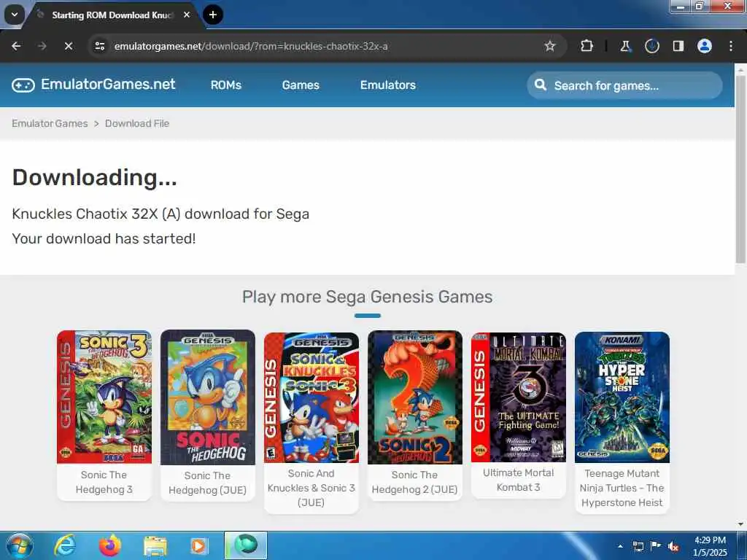The image size is (747, 560).
Task: Open the Extensions puzzle icon
Action: (587, 46)
